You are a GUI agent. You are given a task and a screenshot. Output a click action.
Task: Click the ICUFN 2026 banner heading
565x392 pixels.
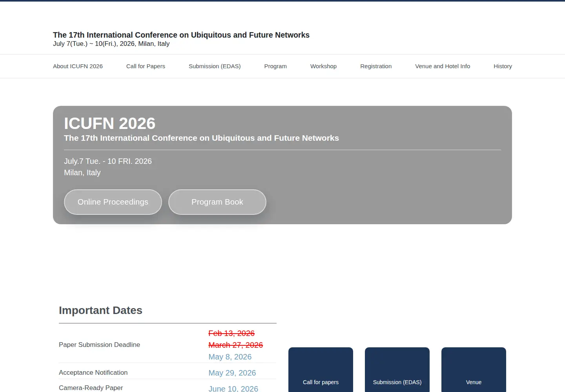110,123
